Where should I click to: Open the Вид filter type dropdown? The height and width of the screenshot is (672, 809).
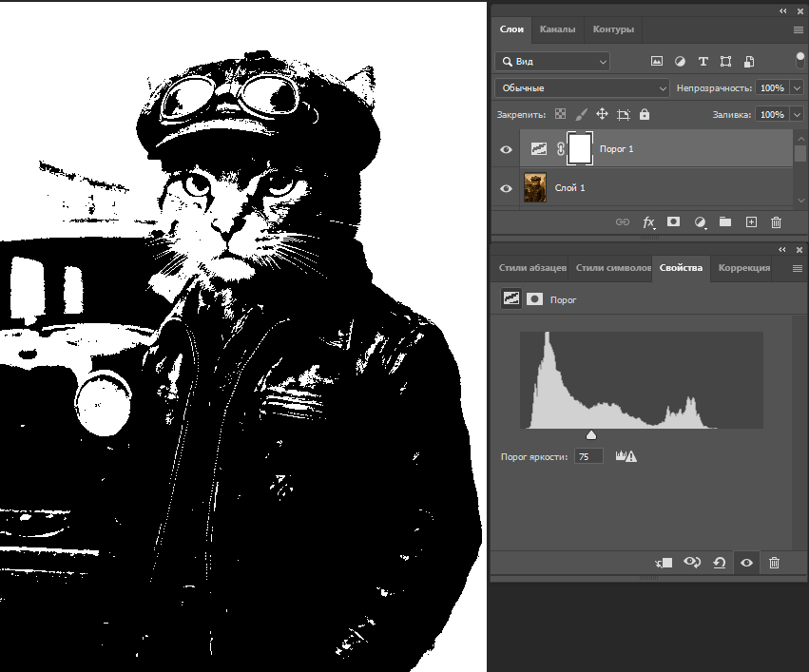pos(552,62)
